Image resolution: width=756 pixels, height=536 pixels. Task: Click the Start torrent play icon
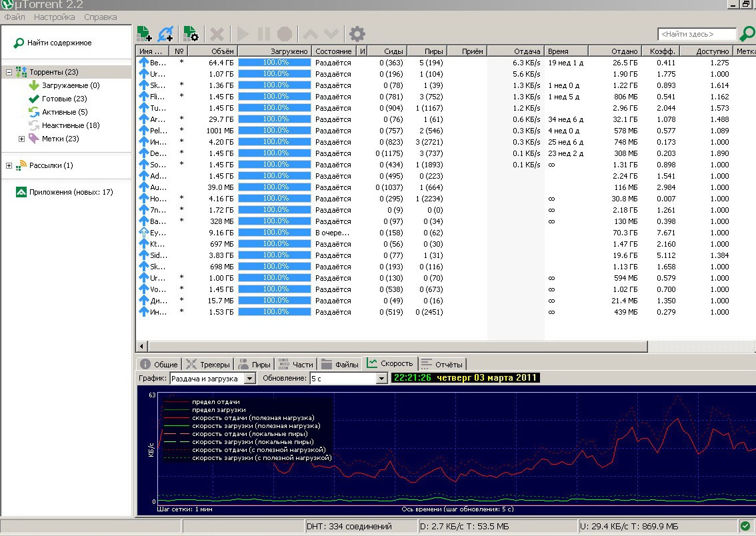(x=243, y=34)
